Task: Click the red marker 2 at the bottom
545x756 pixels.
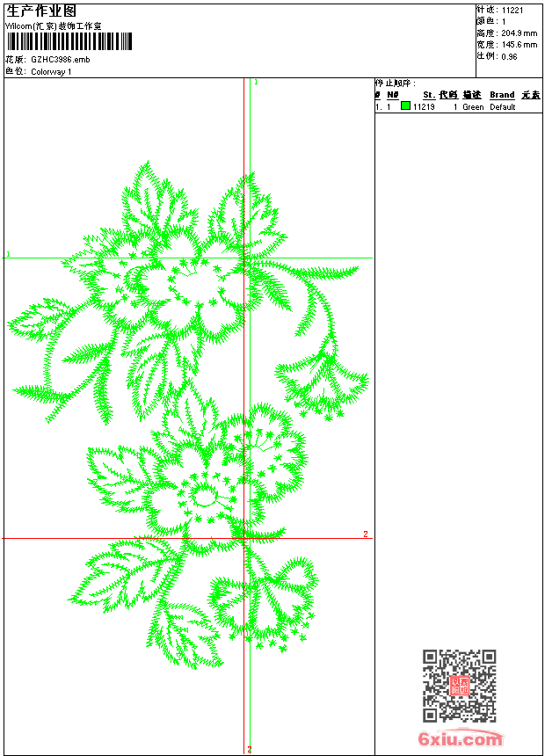Action: click(250, 750)
